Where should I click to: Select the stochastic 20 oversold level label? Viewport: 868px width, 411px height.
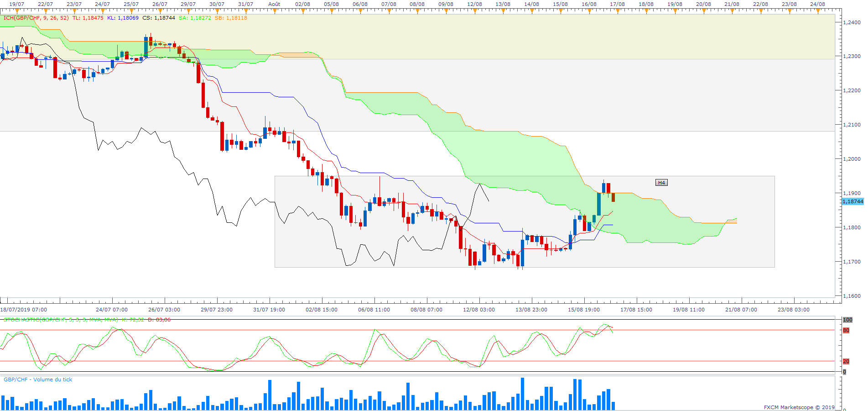click(x=846, y=361)
